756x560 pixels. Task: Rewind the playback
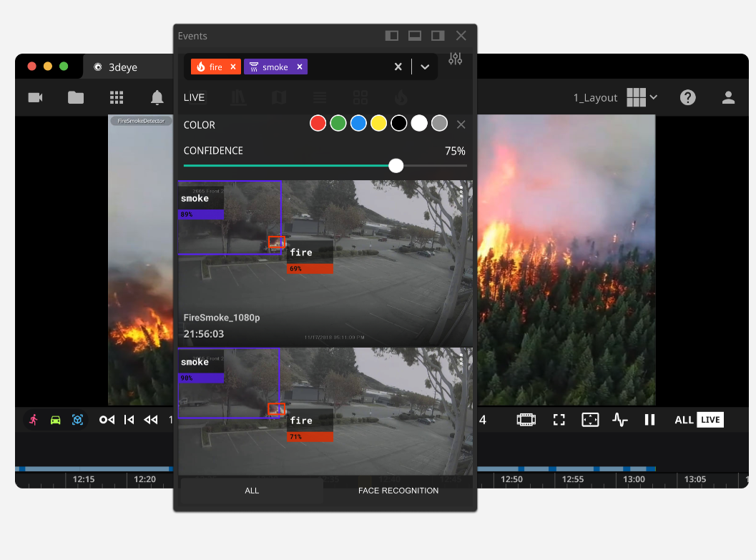151,420
